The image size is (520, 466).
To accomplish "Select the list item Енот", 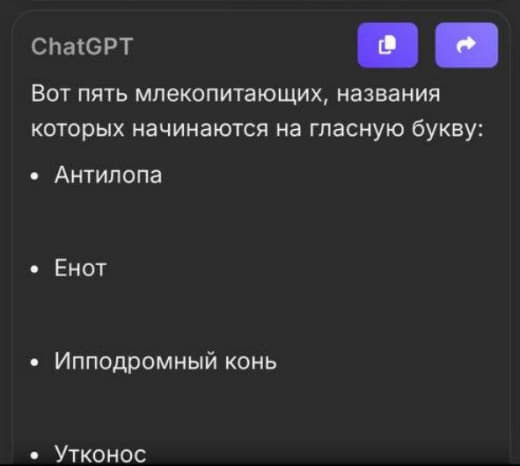I will (80, 268).
